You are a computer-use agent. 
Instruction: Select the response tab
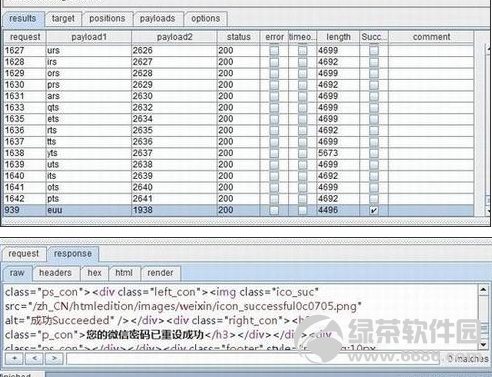click(x=73, y=254)
